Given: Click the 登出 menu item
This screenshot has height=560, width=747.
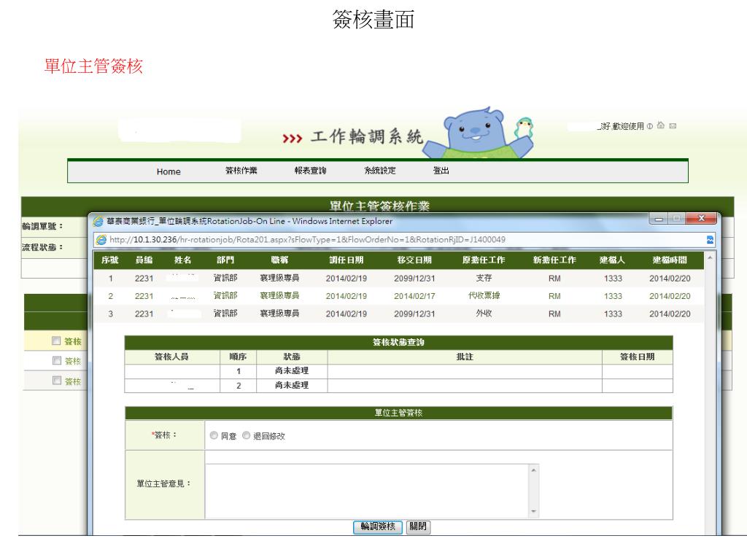Looking at the screenshot, I should [441, 171].
